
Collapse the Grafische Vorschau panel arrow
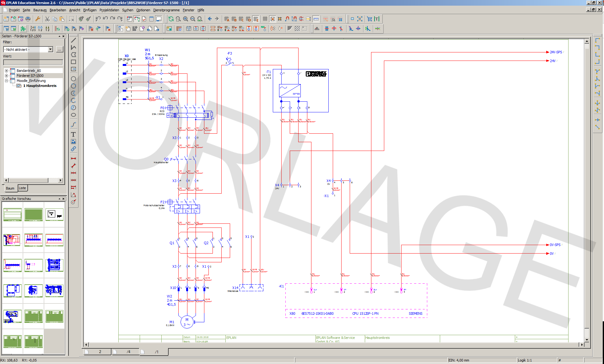pyautogui.click(x=59, y=199)
